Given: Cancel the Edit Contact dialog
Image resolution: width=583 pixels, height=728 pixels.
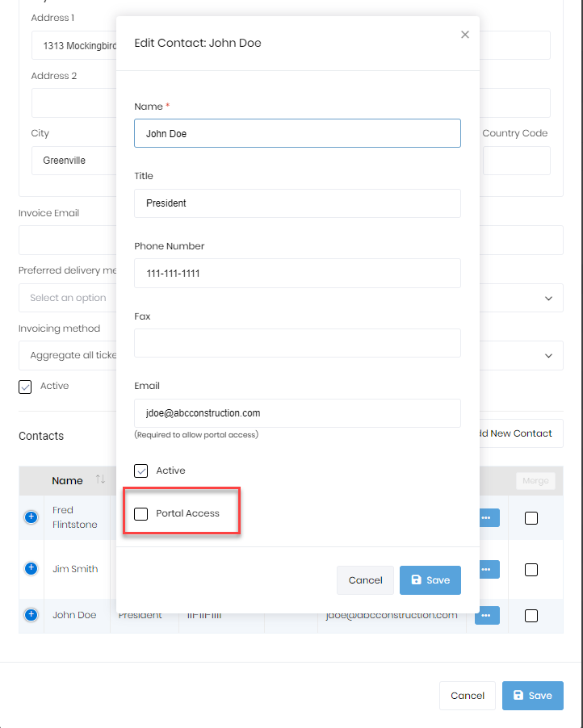Looking at the screenshot, I should [365, 579].
